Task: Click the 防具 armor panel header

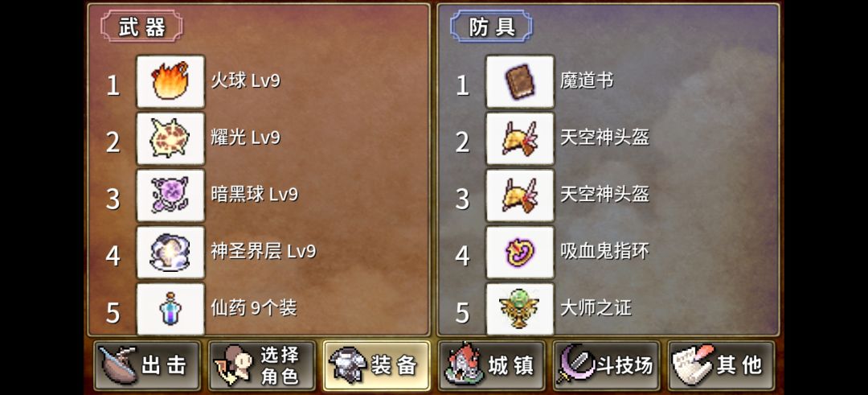Action: tap(492, 26)
